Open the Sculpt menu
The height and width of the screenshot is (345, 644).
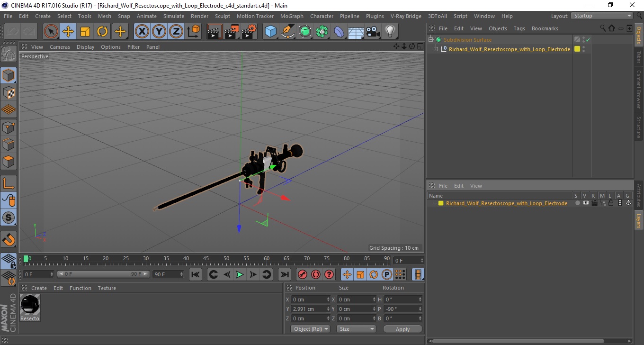point(223,16)
